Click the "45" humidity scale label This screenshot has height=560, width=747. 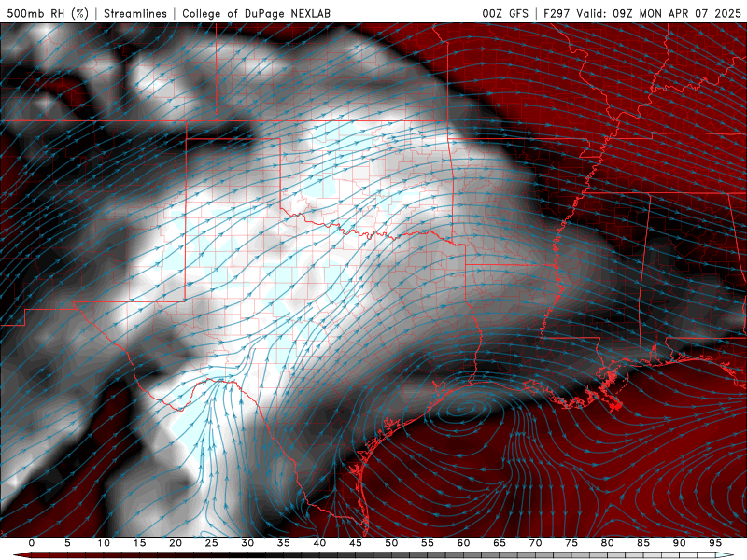[x=356, y=543]
